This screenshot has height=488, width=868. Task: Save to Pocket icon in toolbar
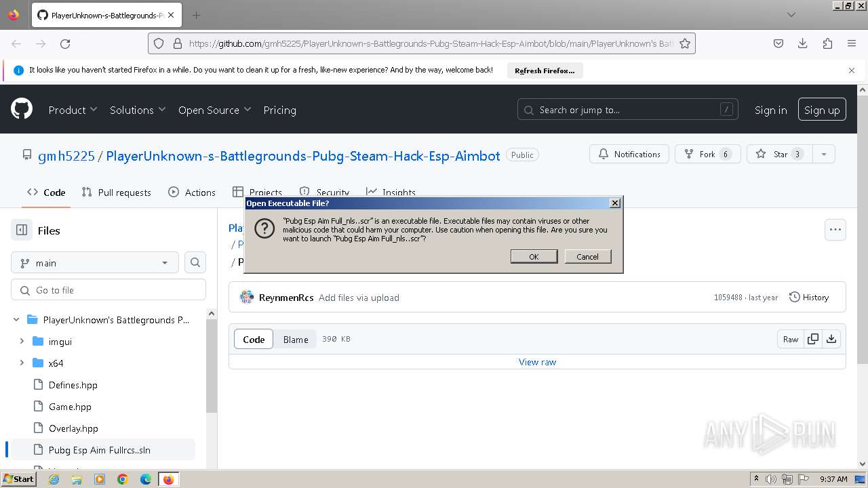point(778,43)
